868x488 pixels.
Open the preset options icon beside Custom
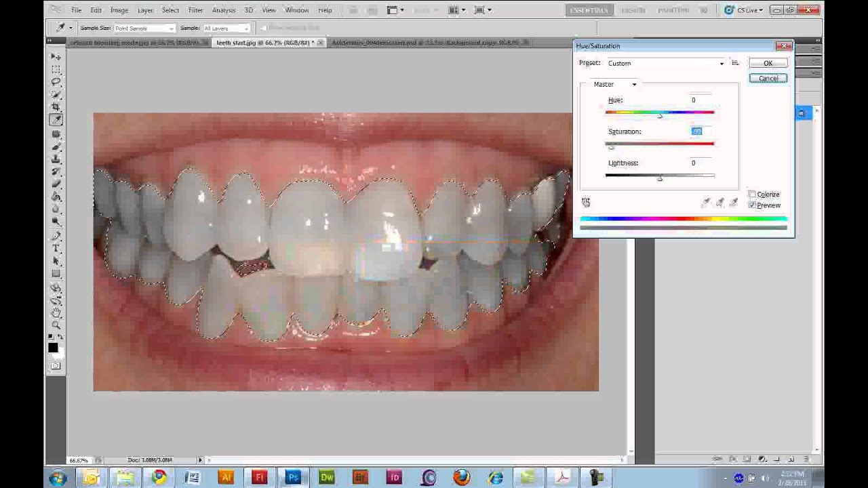pyautogui.click(x=735, y=63)
